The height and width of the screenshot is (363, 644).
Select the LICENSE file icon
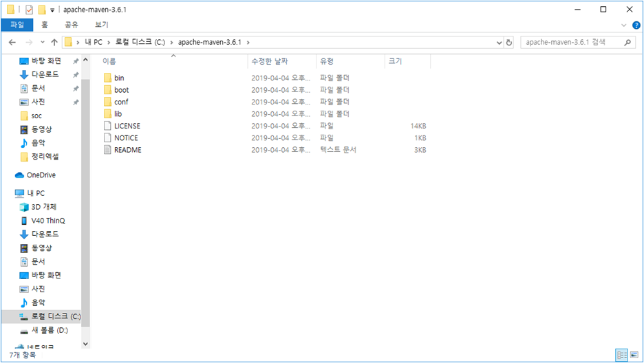tap(107, 126)
